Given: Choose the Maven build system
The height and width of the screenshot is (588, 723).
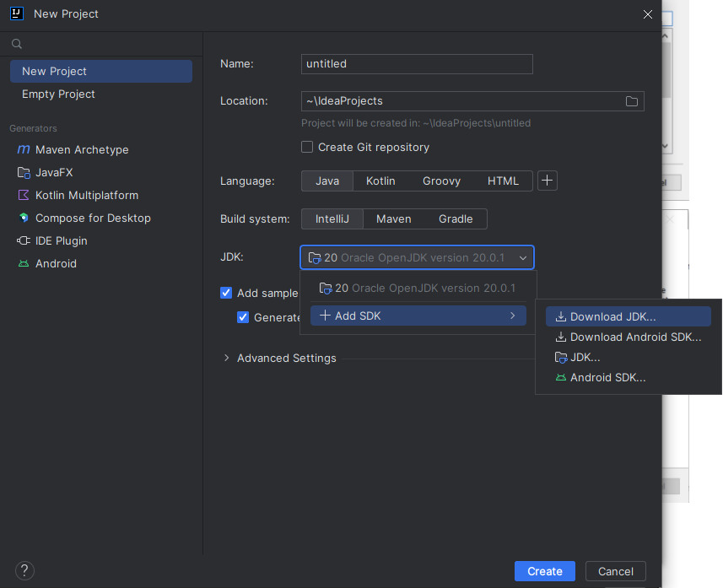Looking at the screenshot, I should click(393, 219).
